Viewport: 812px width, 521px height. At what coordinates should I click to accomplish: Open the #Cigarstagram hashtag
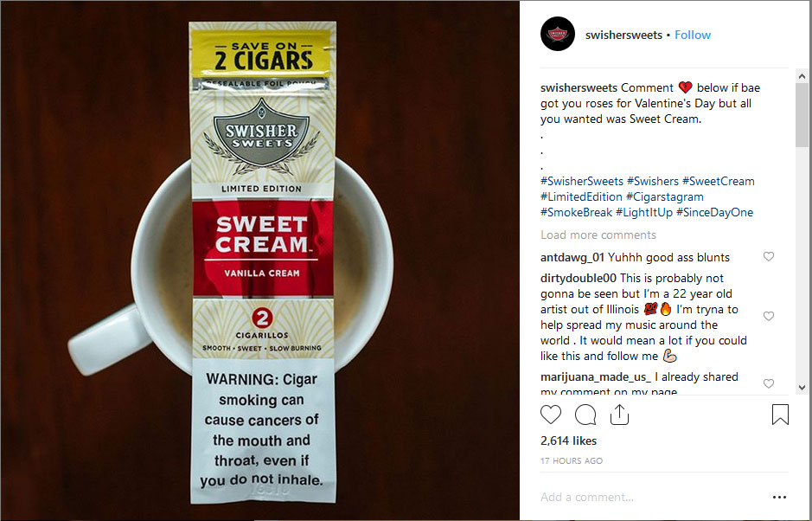[x=664, y=196]
